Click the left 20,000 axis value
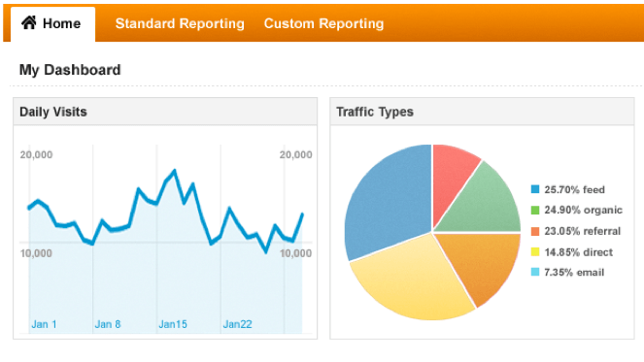644x362 pixels. click(x=36, y=154)
